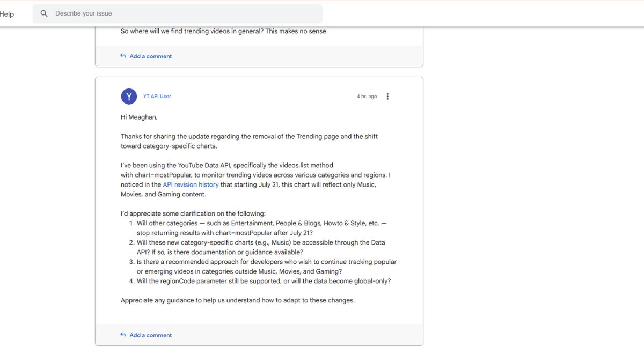Open YT API User's profile name link
Screen dimensions: 644x362
pyautogui.click(x=157, y=96)
